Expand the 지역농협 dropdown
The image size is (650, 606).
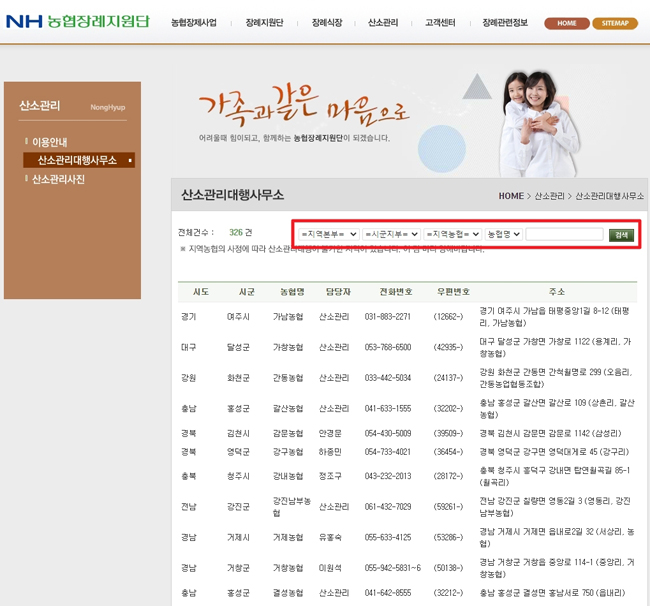tap(453, 234)
